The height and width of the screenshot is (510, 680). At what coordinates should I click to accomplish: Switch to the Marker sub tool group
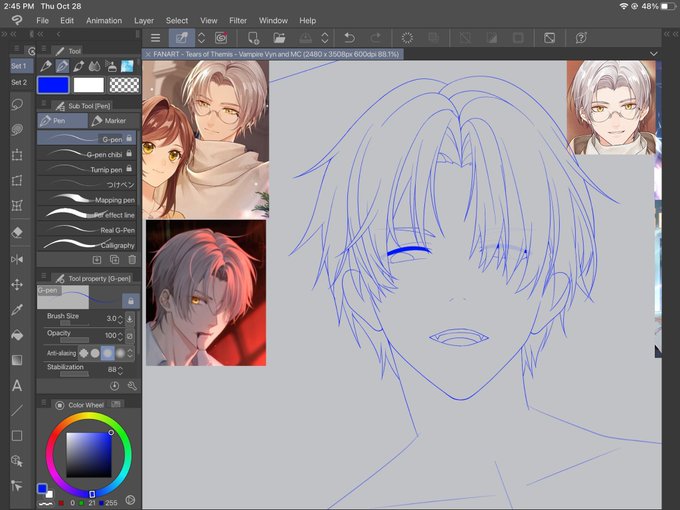click(x=114, y=121)
